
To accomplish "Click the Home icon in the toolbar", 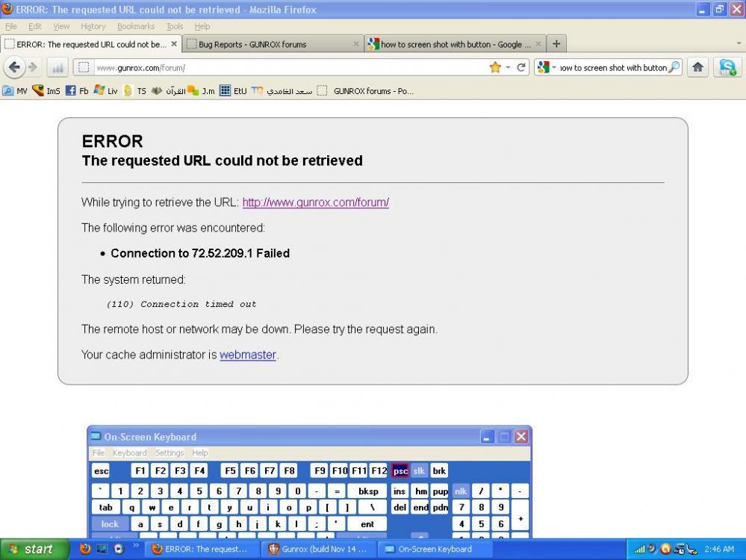I will click(697, 67).
